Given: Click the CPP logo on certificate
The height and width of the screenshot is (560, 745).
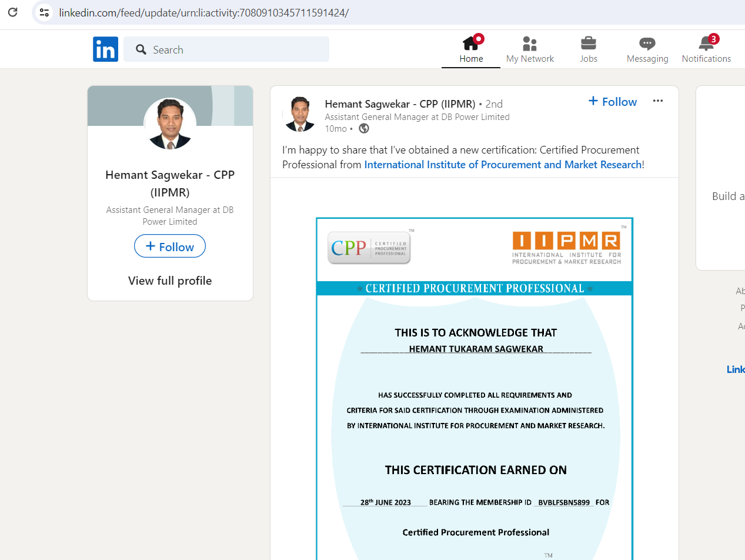Looking at the screenshot, I should click(369, 248).
